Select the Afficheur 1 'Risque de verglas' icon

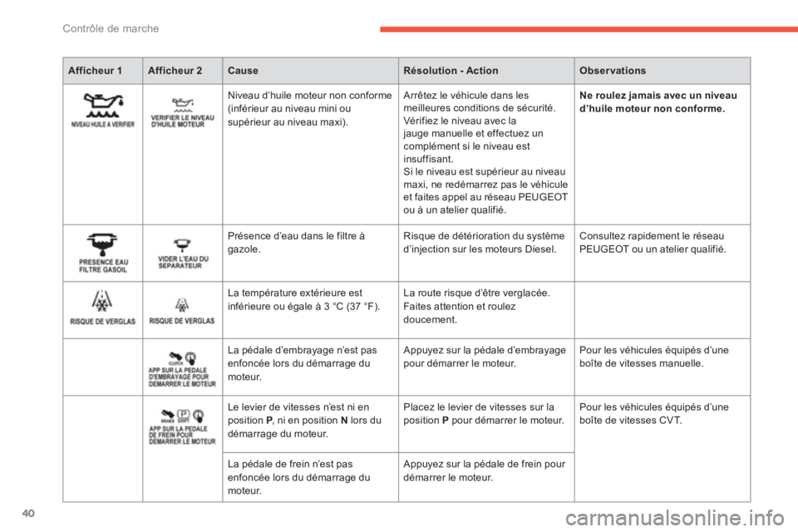coord(103,308)
